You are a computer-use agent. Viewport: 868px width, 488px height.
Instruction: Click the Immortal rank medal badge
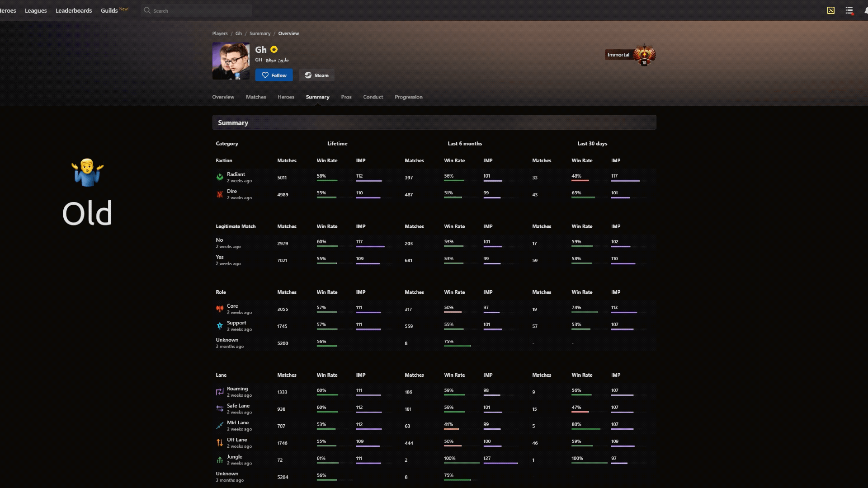coord(644,55)
